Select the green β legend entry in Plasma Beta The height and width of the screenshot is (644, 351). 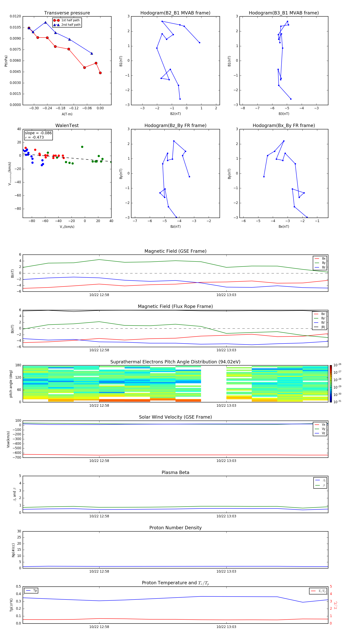320,485
